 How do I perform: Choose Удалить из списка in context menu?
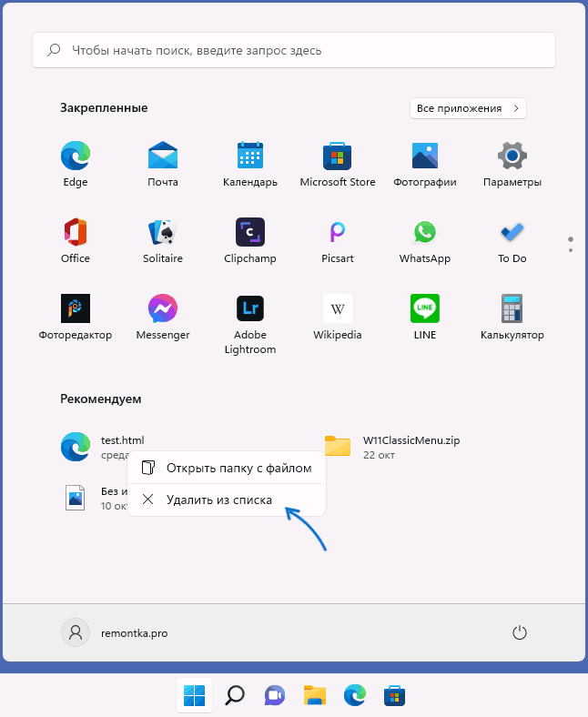click(227, 500)
